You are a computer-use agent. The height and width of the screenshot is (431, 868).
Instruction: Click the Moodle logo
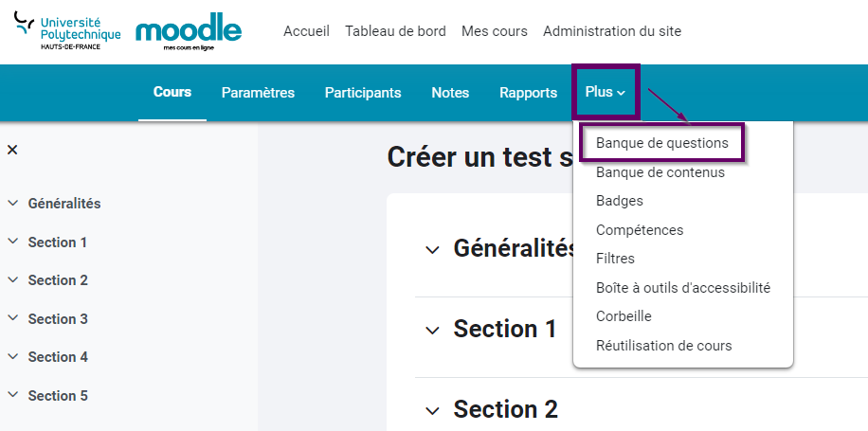189,31
